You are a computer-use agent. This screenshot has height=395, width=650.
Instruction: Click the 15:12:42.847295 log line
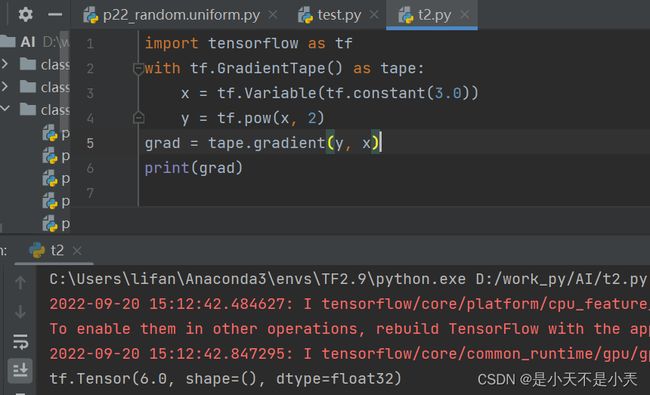(x=349, y=354)
